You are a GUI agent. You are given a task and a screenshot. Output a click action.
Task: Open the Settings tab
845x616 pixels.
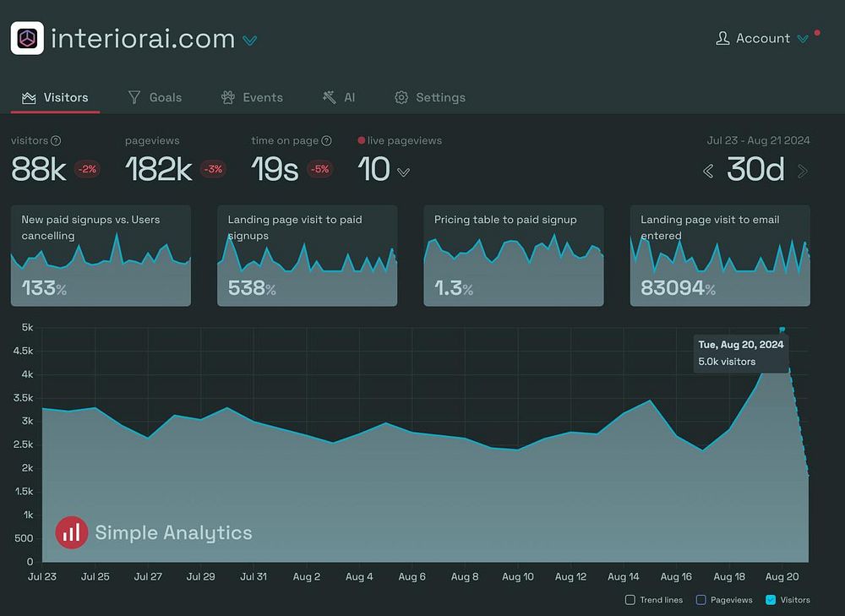coord(429,97)
